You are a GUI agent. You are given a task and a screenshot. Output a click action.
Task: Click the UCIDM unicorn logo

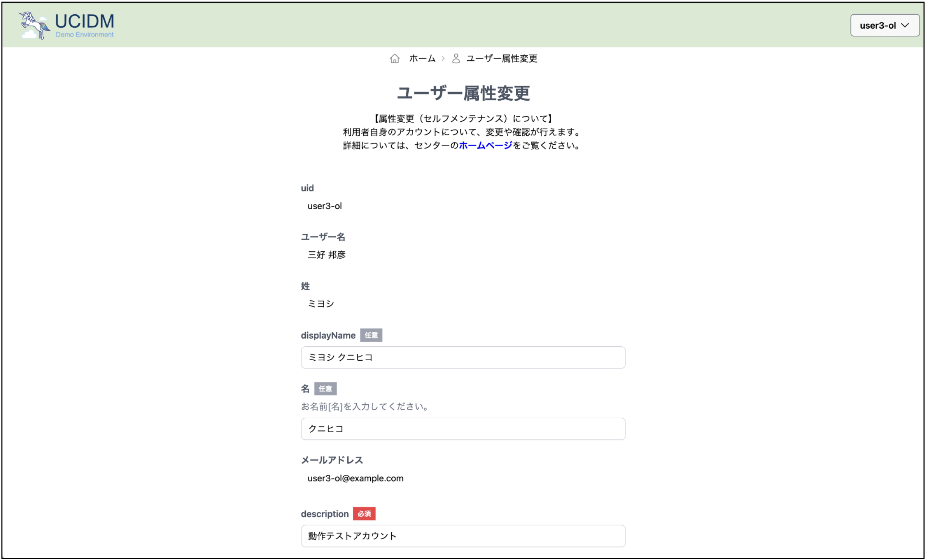coord(34,25)
